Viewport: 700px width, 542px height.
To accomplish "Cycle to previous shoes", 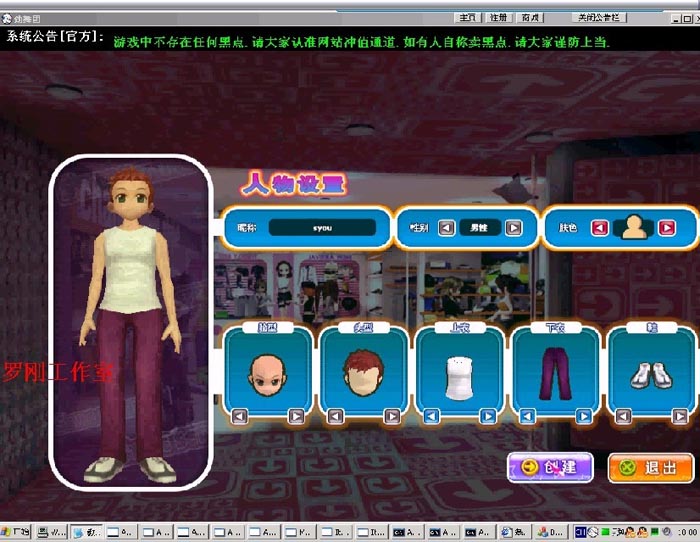I will point(624,415).
